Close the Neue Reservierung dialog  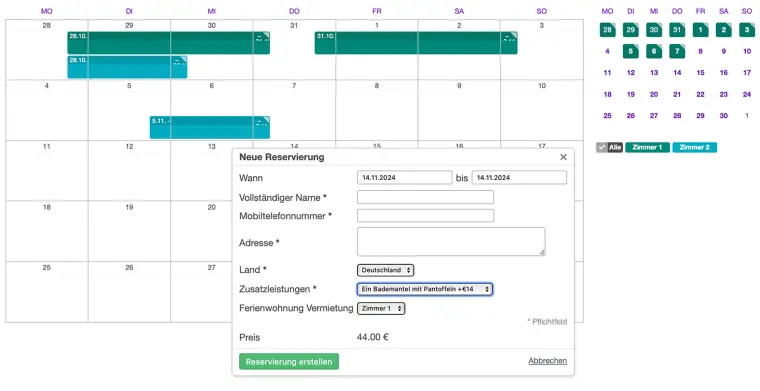[563, 157]
